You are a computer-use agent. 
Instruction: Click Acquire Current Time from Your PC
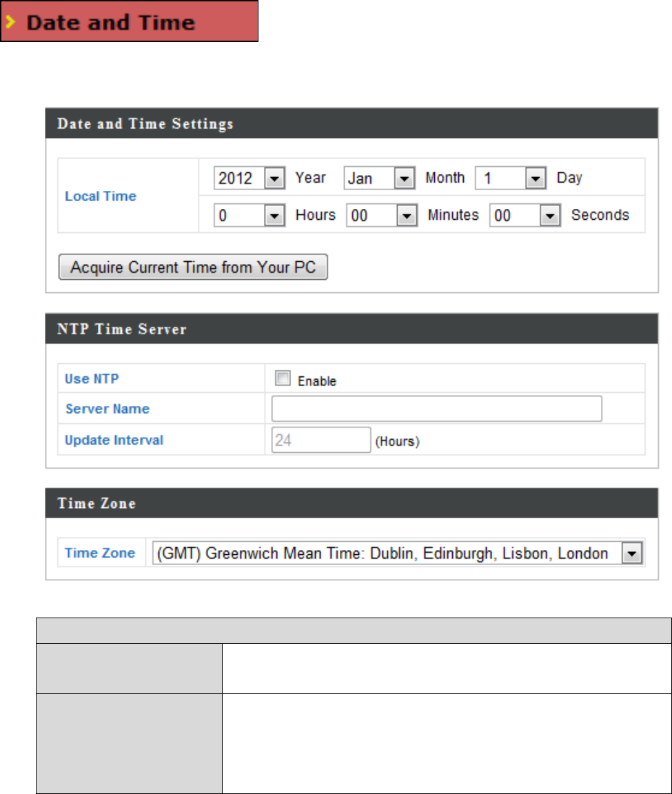193,267
